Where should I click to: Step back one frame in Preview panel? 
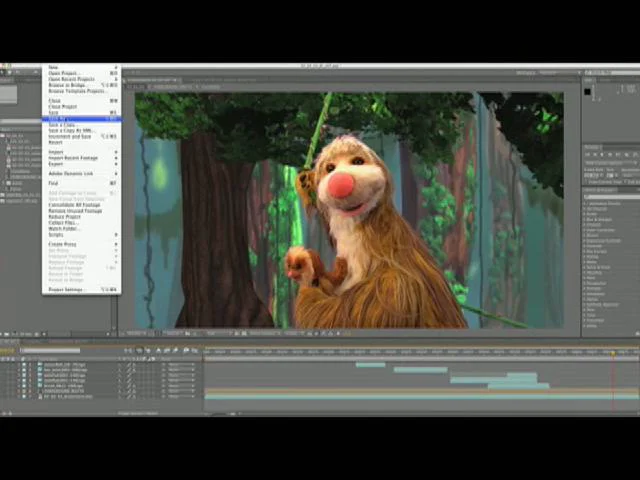click(x=596, y=155)
